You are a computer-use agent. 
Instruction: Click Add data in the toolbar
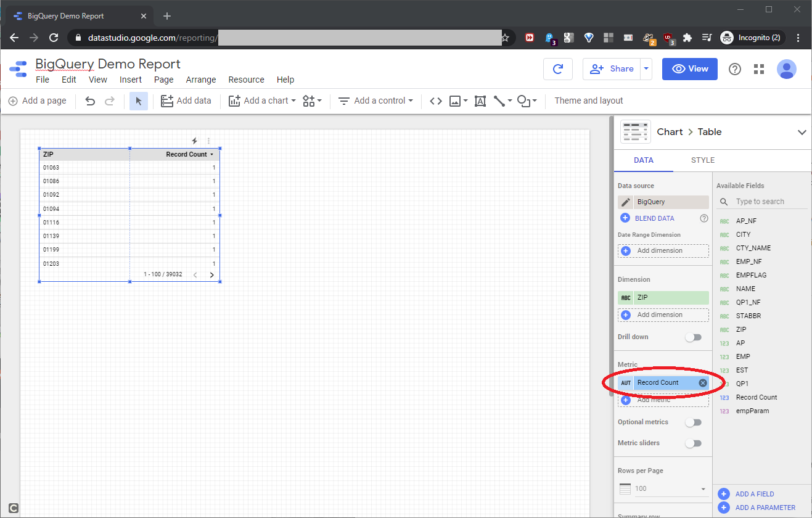click(x=186, y=101)
